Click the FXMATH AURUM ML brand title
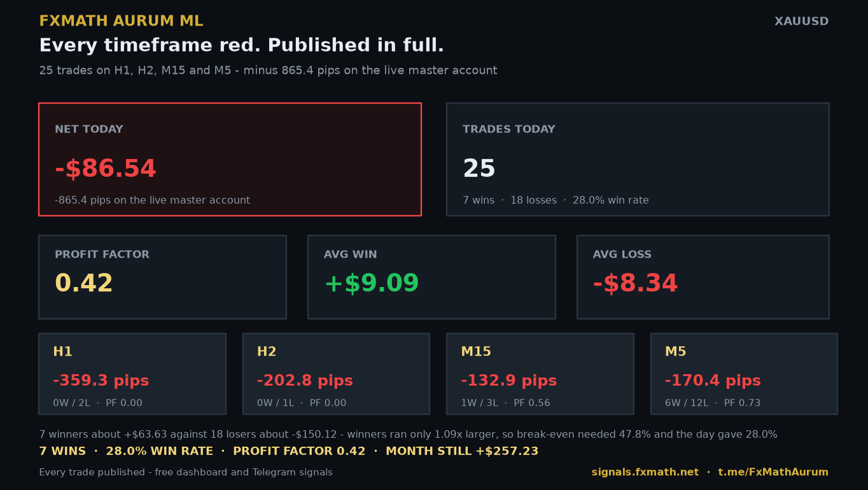 [x=121, y=21]
